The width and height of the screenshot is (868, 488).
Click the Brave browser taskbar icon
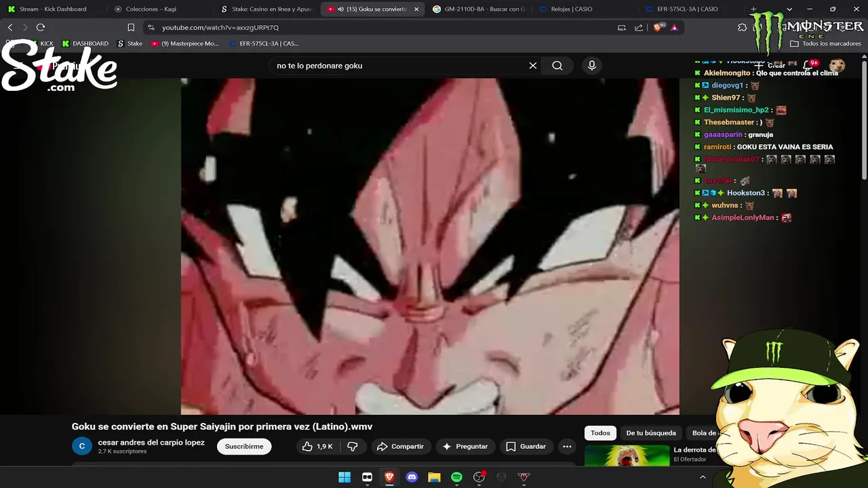pos(389,477)
